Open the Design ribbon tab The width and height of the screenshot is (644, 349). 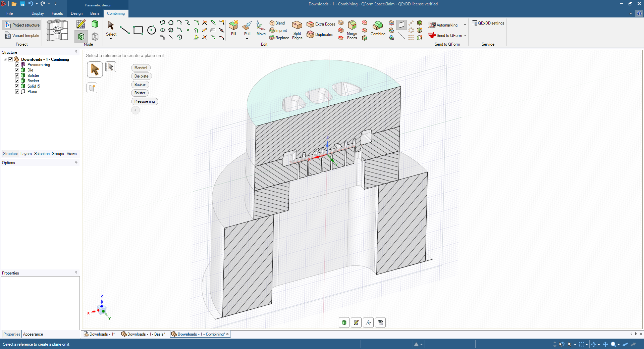[x=76, y=13]
